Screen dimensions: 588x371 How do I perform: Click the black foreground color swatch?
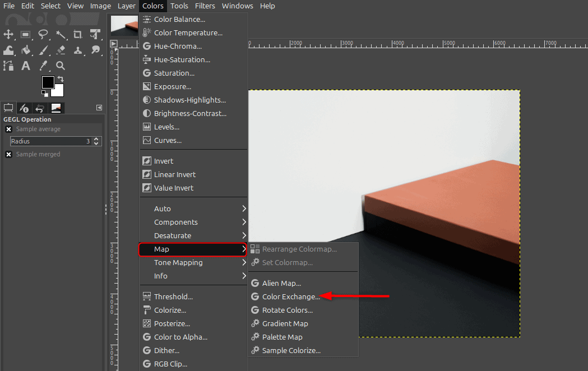pos(49,82)
